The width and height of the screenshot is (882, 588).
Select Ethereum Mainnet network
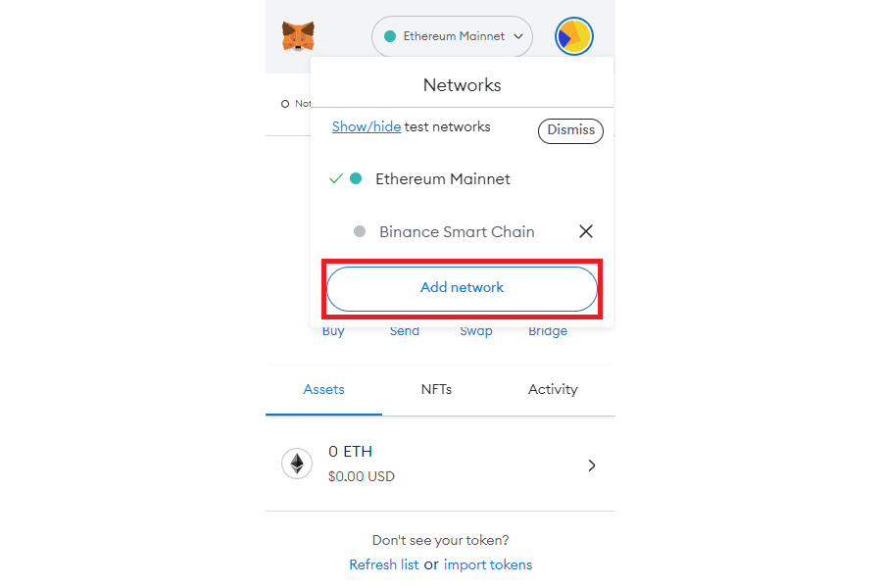(x=443, y=179)
